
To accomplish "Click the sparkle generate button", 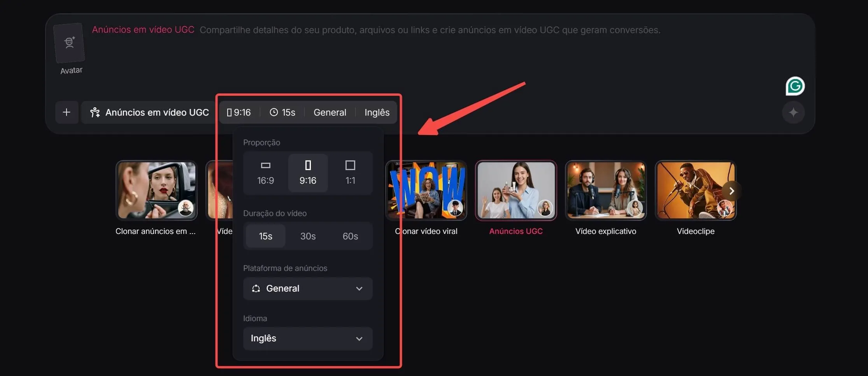I will click(x=793, y=112).
